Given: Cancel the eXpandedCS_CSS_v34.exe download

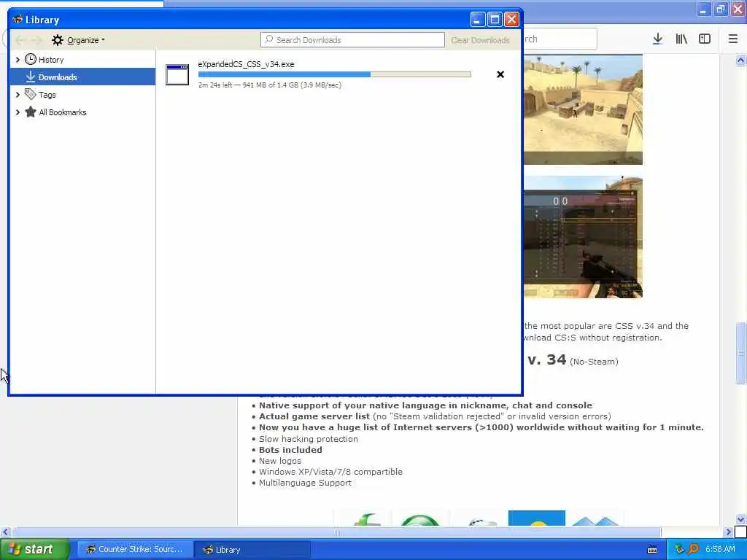Looking at the screenshot, I should pos(500,74).
